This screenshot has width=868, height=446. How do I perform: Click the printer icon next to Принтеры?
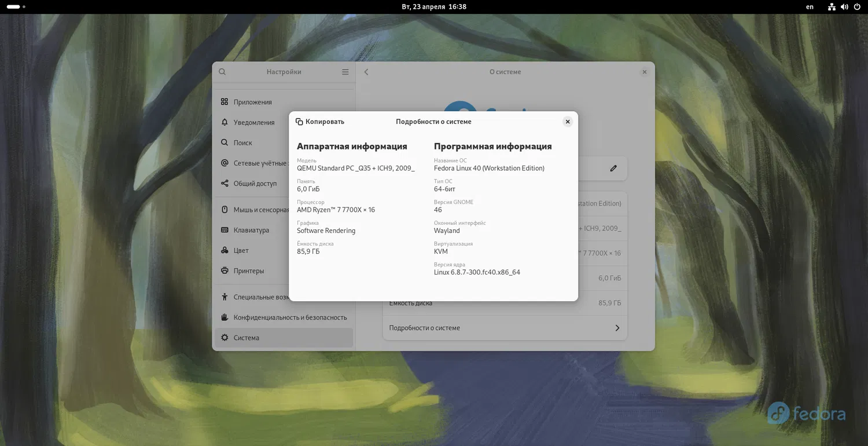[225, 270]
